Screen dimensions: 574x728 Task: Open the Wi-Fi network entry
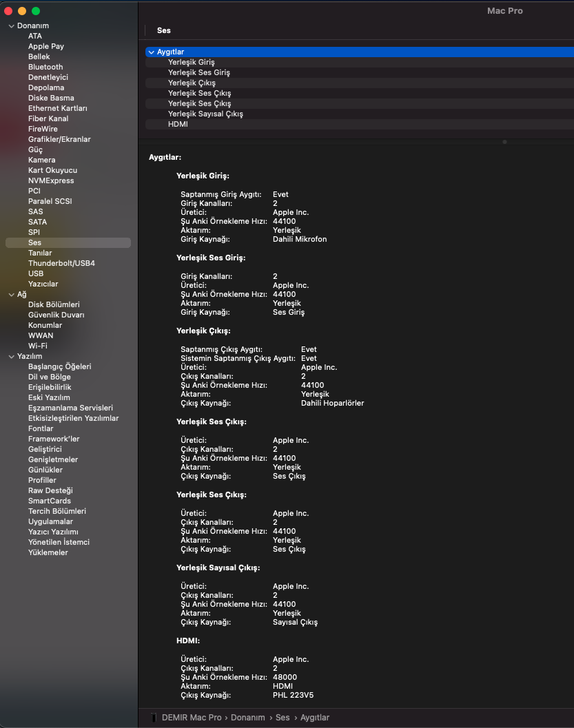tap(37, 346)
